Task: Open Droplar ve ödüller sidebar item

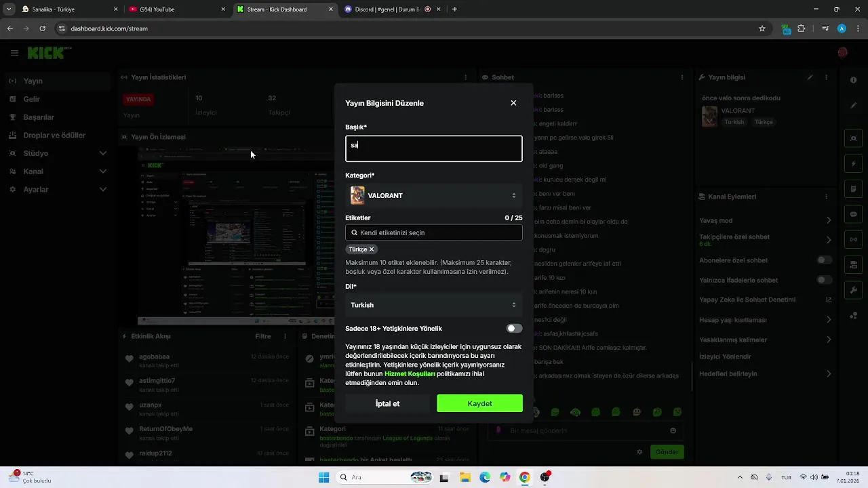Action: (x=58, y=135)
